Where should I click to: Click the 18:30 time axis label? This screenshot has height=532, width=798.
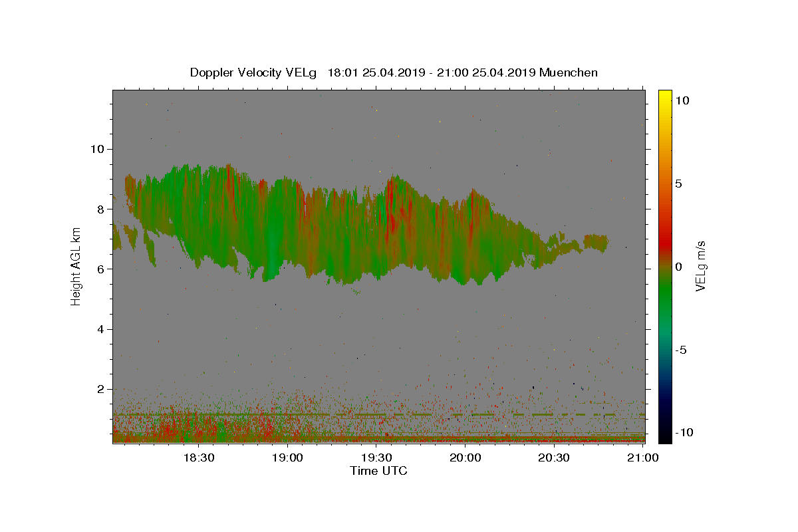tap(198, 458)
